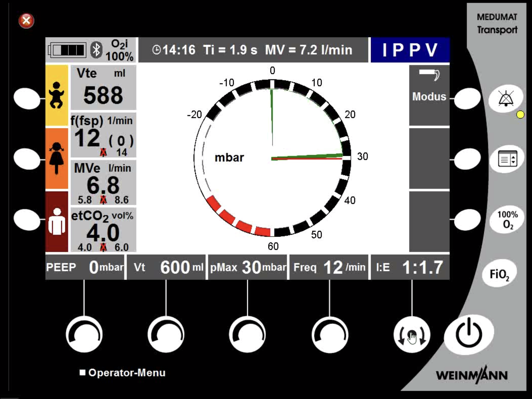Click the pMax rotary knob
532x399 pixels.
248,334
